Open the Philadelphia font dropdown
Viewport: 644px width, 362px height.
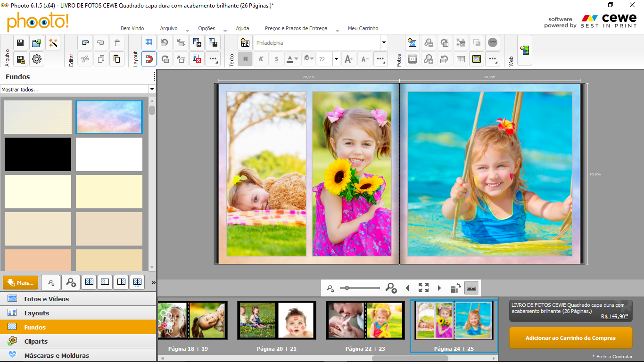(384, 43)
